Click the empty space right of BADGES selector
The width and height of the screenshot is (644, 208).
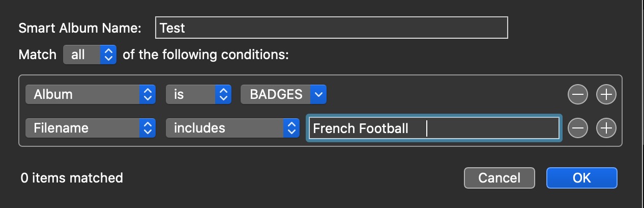coord(443,94)
